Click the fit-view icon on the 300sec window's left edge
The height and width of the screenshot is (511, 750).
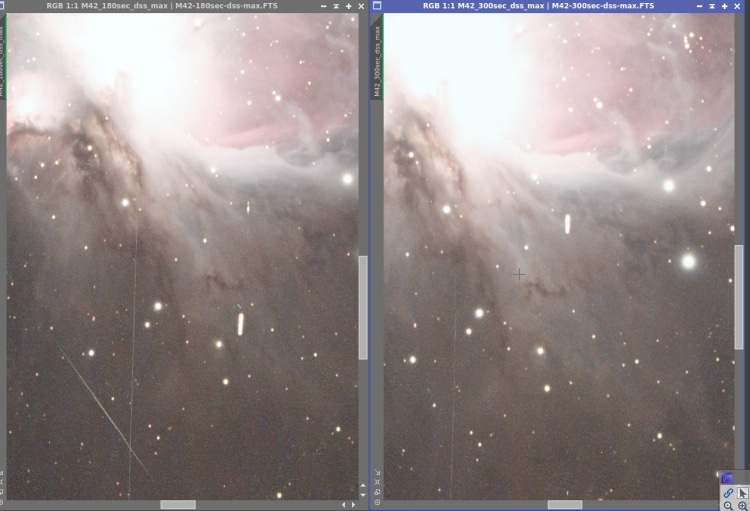point(377,482)
